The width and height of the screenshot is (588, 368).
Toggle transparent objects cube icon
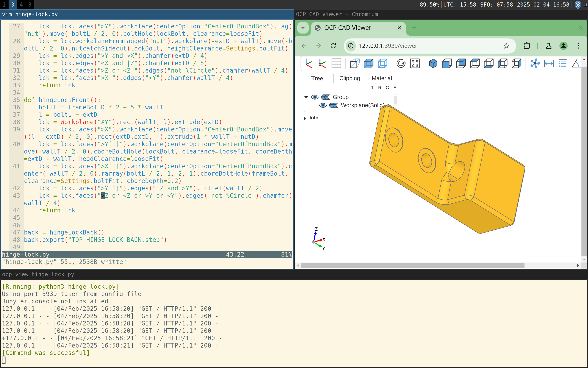pos(369,64)
